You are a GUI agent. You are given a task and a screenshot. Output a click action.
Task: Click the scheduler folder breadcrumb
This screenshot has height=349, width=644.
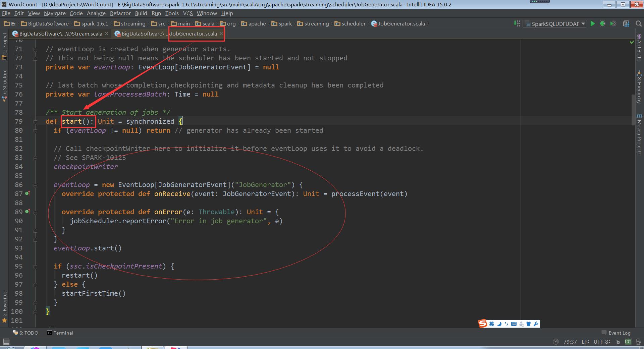(x=350, y=23)
